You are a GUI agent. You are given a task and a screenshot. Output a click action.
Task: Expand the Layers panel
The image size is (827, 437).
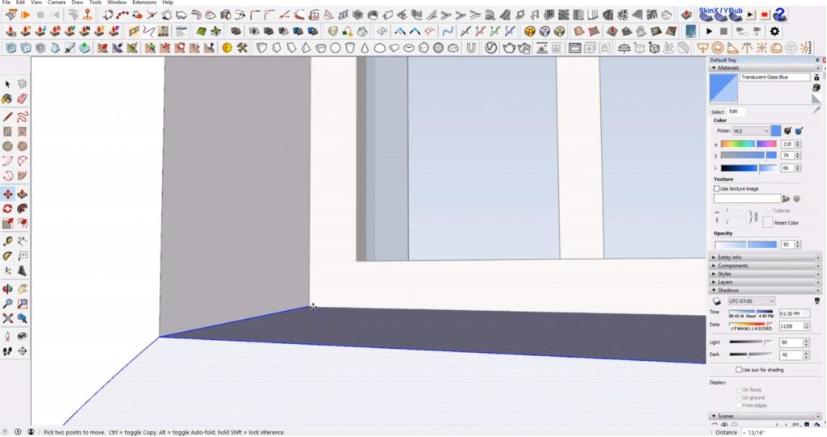point(765,282)
